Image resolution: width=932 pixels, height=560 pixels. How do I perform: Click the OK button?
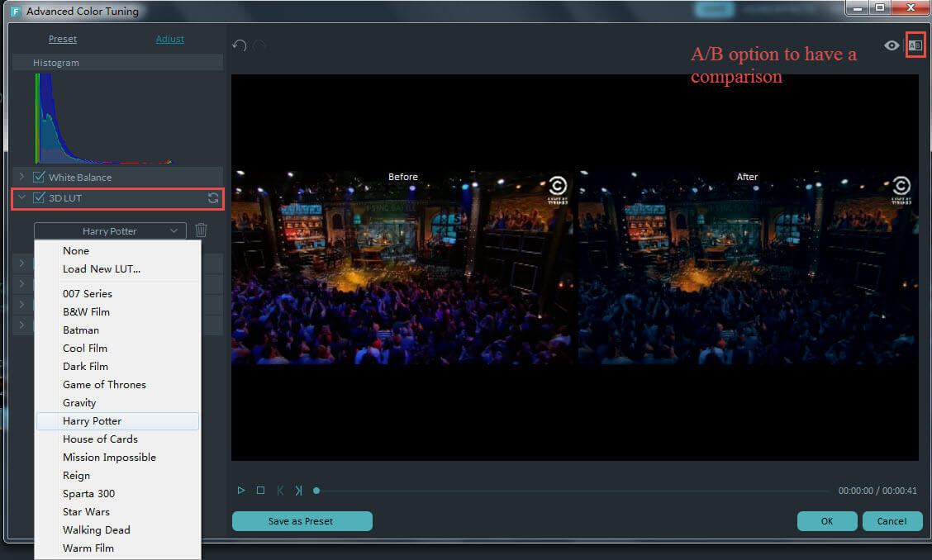coord(826,521)
